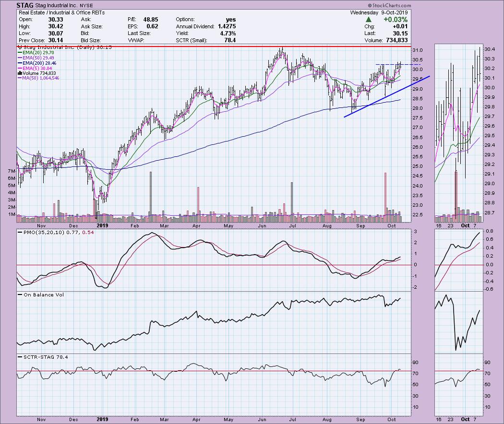The width and height of the screenshot is (504, 424).
Task: Click the Yield value 4.73%
Action: [228, 34]
